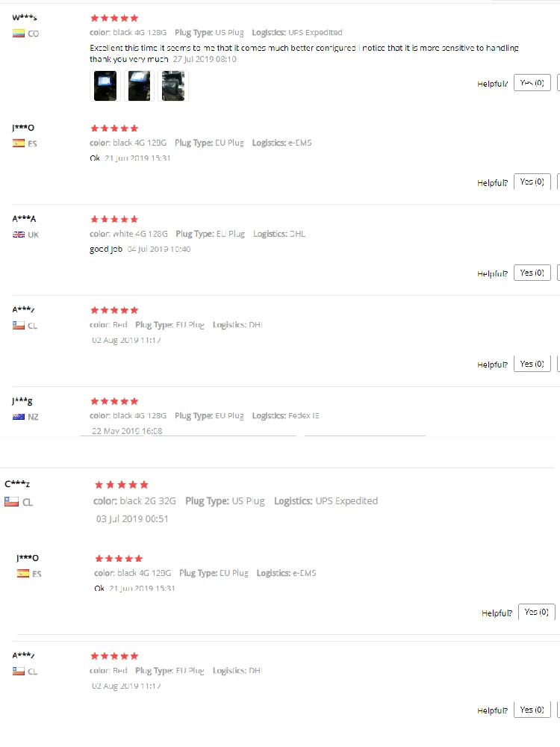This screenshot has height=747, width=560.
Task: Open the second photo in W***s's review
Action: (139, 86)
